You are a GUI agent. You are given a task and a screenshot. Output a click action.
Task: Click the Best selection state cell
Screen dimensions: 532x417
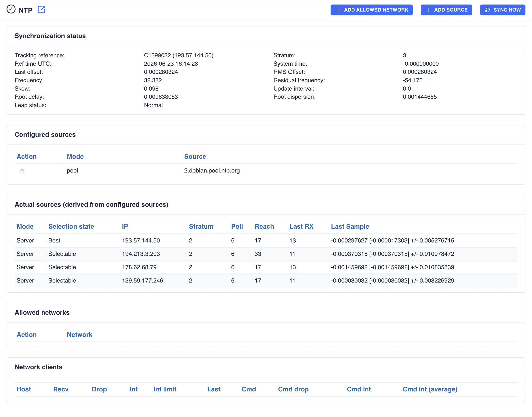click(x=54, y=240)
